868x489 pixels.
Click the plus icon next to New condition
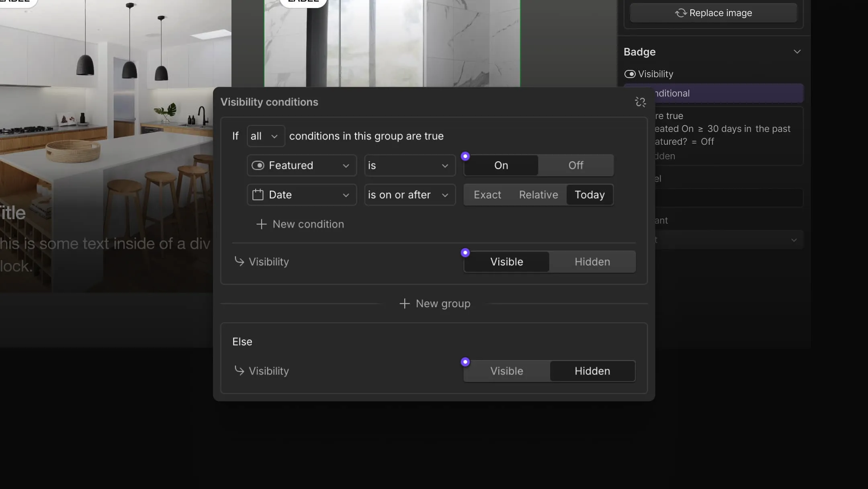click(x=261, y=224)
